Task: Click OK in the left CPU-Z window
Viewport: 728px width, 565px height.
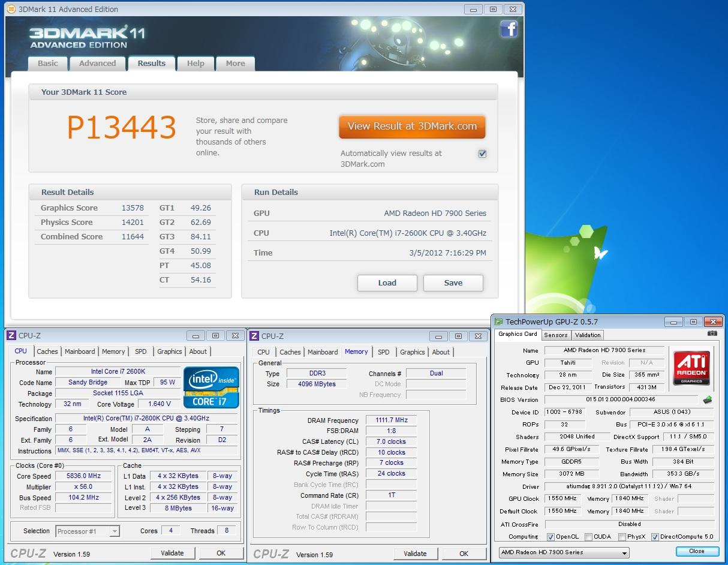Action: (x=221, y=553)
